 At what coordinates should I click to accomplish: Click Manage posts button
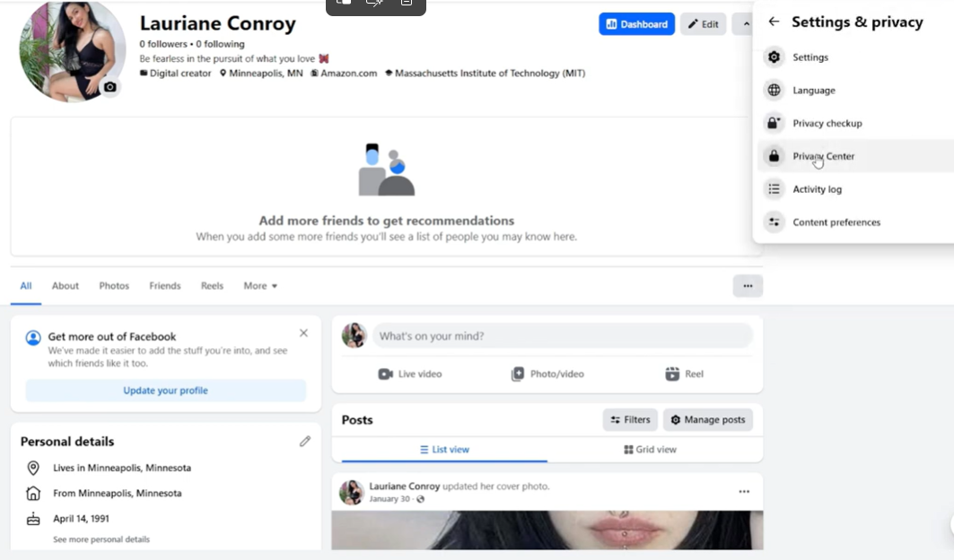[x=707, y=419]
